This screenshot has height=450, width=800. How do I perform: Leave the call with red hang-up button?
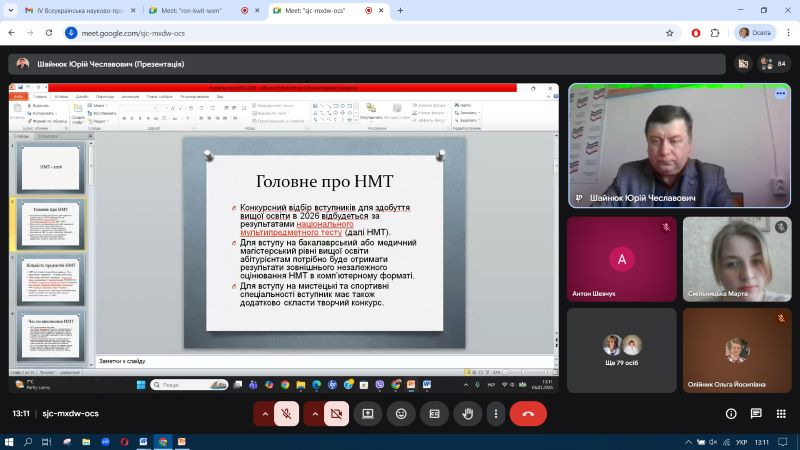[528, 413]
